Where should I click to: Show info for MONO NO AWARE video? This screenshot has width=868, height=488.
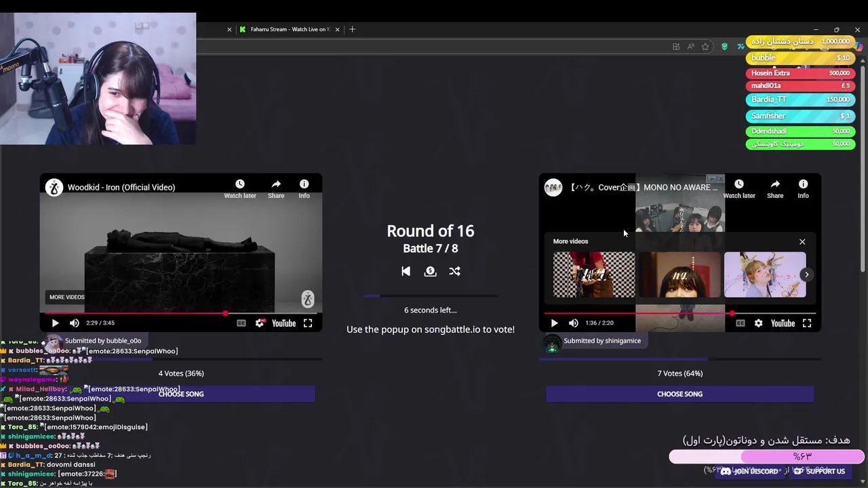point(803,189)
